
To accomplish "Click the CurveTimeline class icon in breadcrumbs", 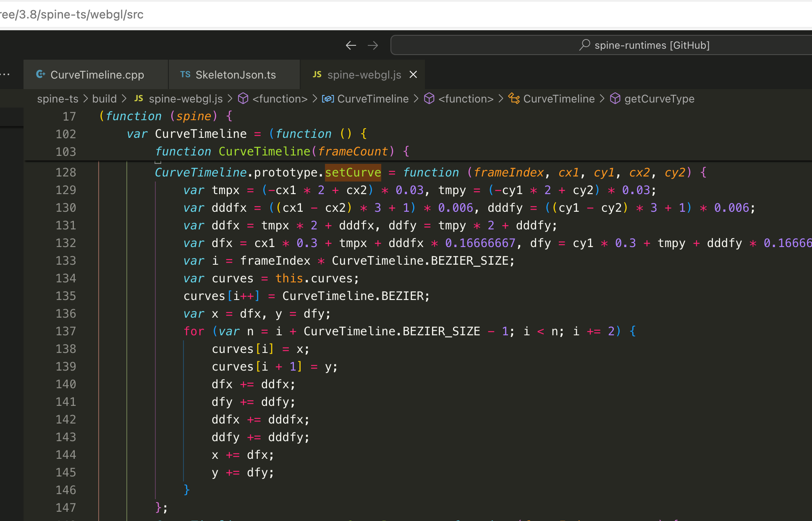I will 514,99.
